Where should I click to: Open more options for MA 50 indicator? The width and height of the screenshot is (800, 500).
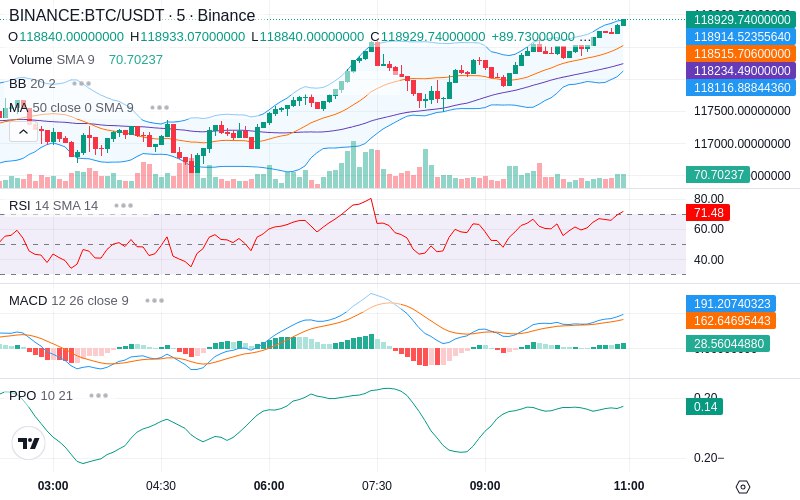click(160, 108)
